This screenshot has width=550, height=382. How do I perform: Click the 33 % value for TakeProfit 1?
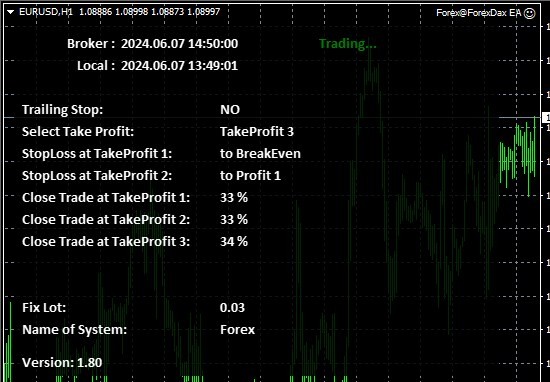(x=234, y=197)
